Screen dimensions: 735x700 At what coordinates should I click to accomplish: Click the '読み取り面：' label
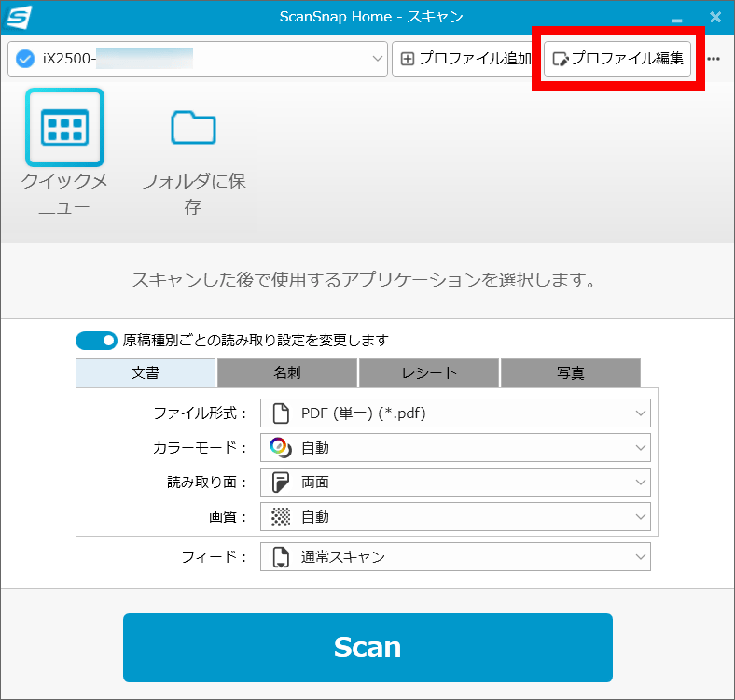[208, 483]
